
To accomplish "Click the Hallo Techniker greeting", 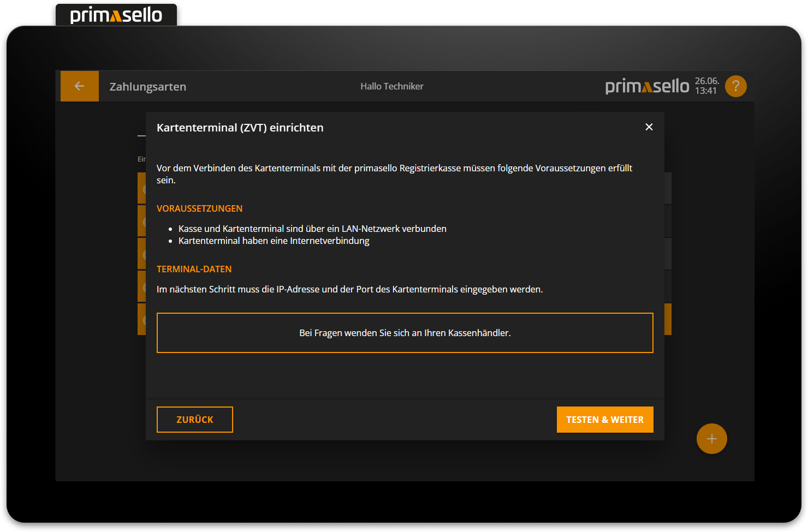I will tap(391, 86).
